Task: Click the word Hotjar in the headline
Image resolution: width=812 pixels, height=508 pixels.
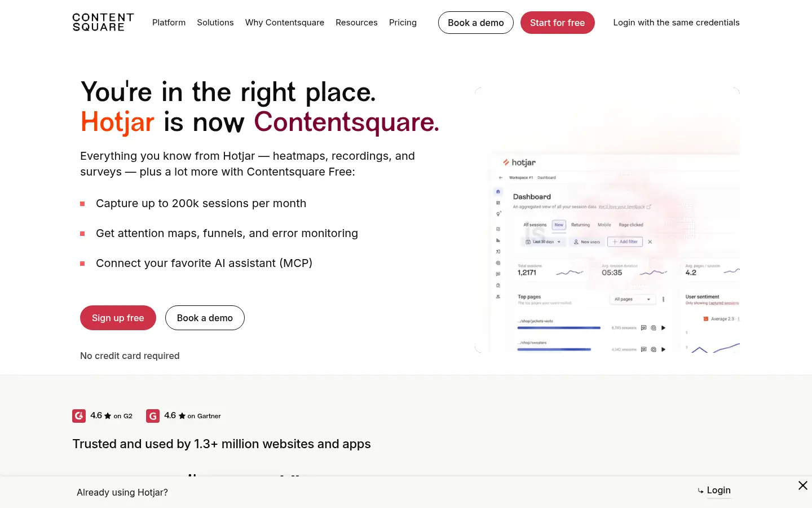Action: pyautogui.click(x=117, y=122)
